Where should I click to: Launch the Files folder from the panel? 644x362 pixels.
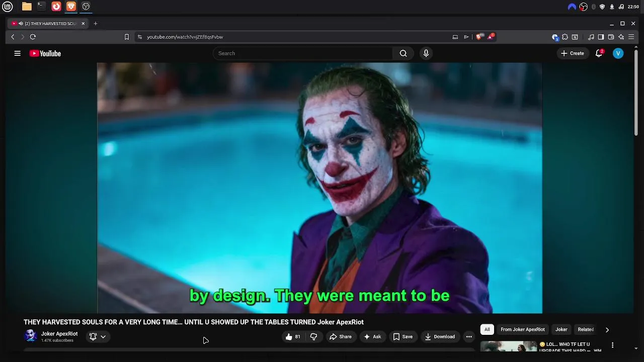pos(27,7)
